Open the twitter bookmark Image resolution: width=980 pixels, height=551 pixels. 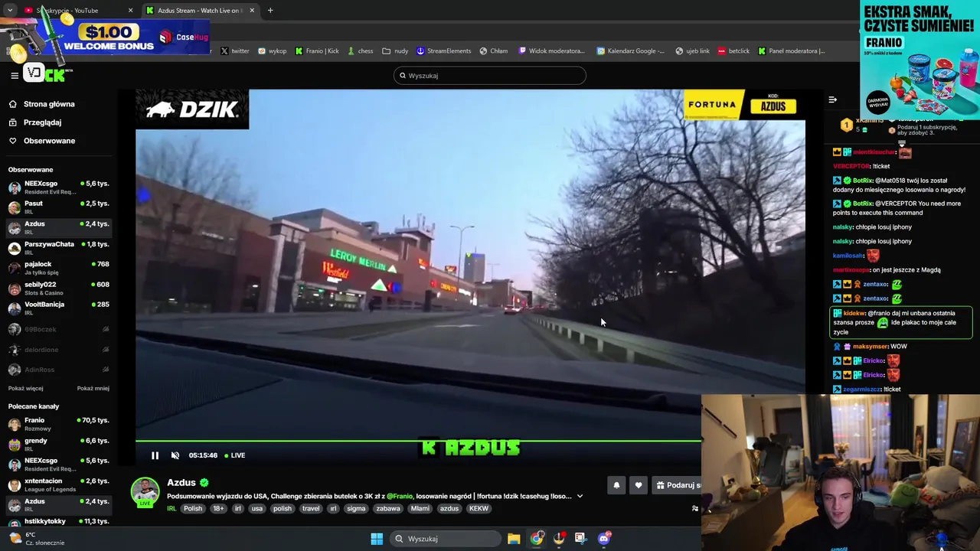pos(235,51)
